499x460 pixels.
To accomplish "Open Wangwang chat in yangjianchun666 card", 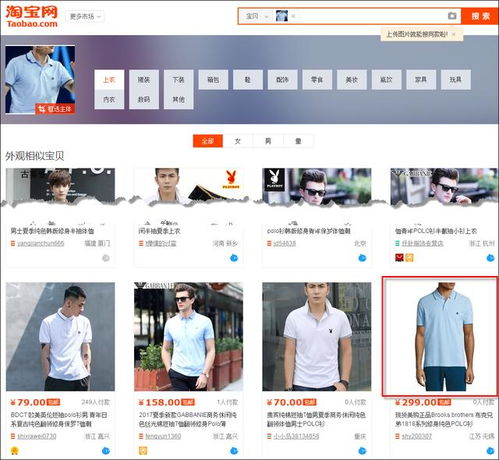I will click(106, 258).
